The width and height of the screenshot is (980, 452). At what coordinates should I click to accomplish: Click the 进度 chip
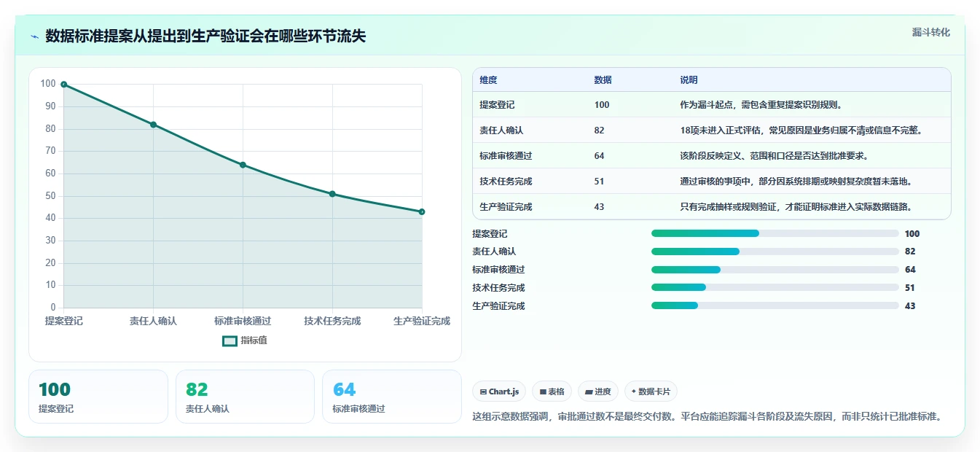597,391
